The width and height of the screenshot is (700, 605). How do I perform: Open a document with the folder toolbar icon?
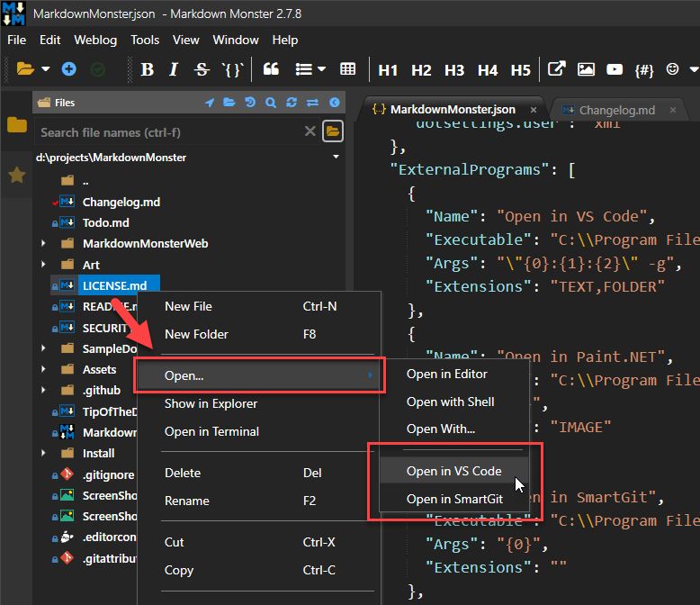coord(25,68)
